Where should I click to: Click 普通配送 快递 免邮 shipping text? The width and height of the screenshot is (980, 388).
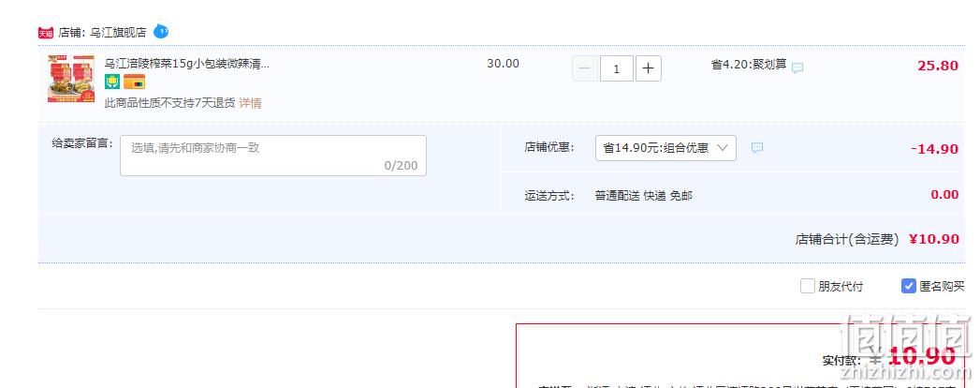644,196
